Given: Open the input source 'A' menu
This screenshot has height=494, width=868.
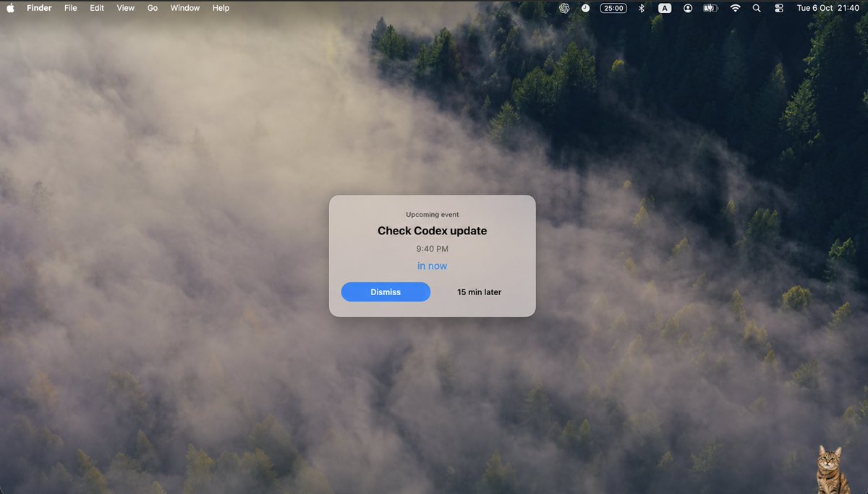Looking at the screenshot, I should (x=665, y=8).
